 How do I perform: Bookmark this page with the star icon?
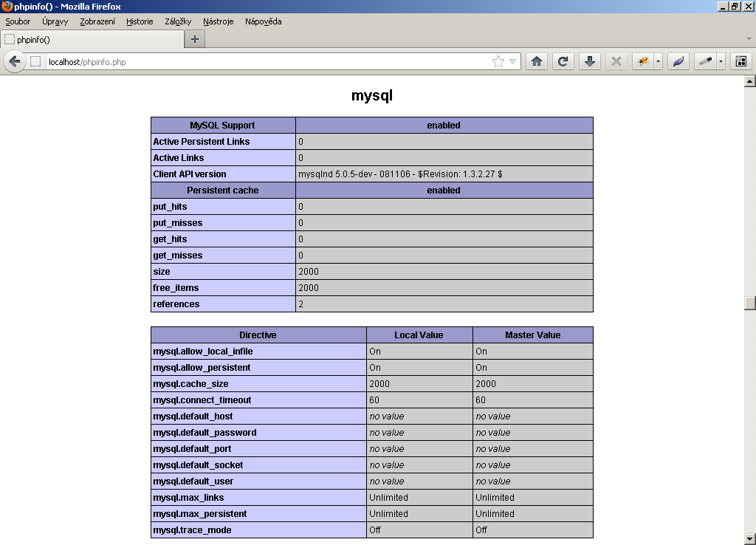[x=498, y=62]
